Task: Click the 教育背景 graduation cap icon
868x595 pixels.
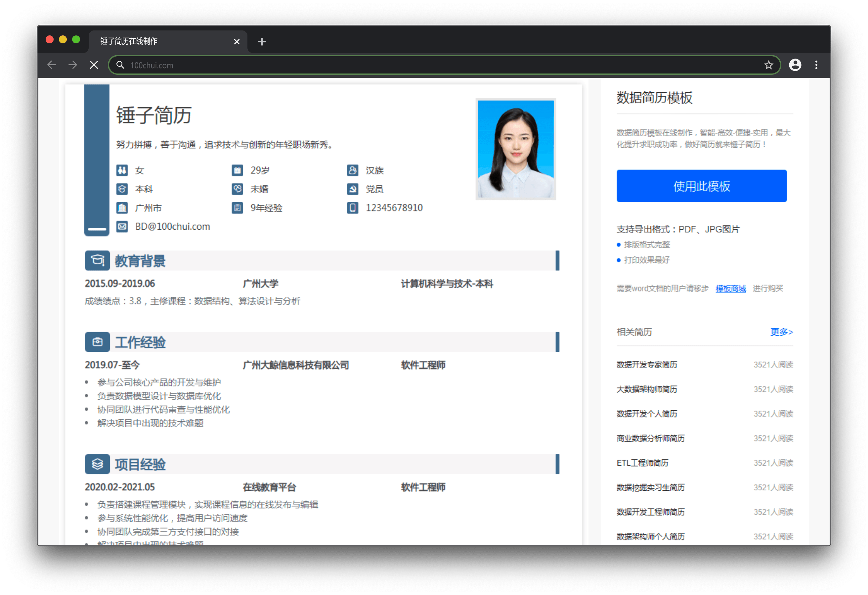Action: click(x=97, y=260)
